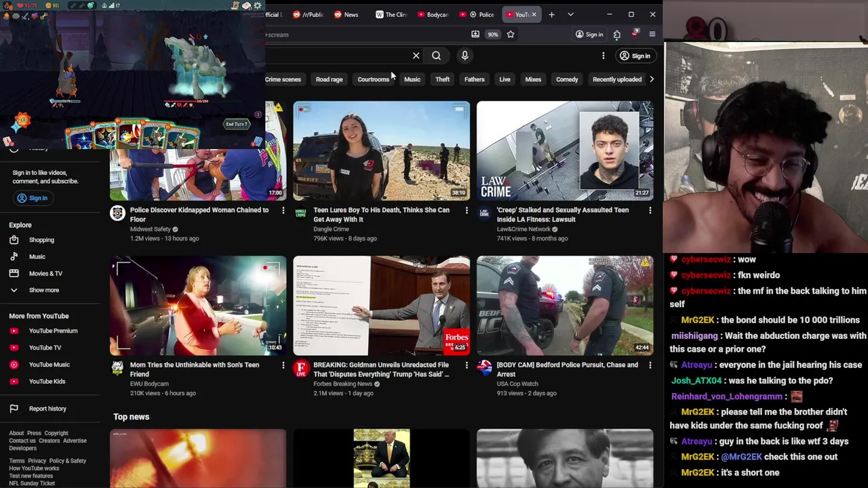868x488 pixels.
Task: Open the browser hamburger application menu
Action: click(652, 34)
